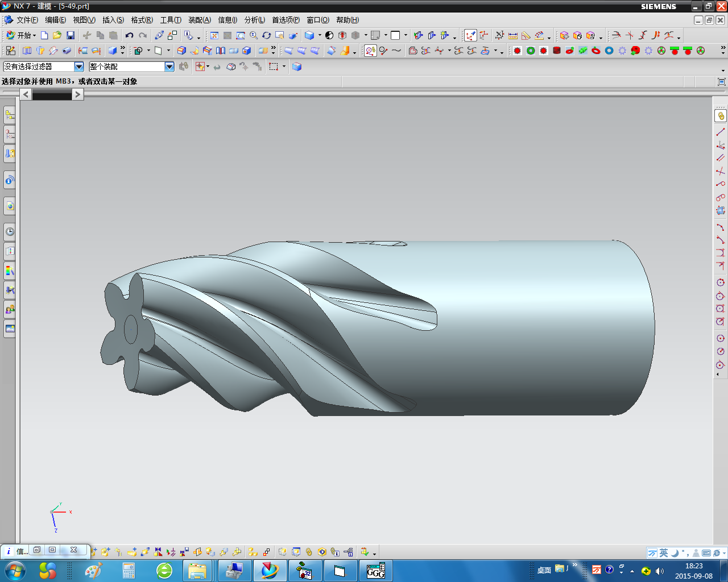Expand the dropdown beside the selection funnel icon
Viewport: 728px width, 582px height.
point(208,66)
